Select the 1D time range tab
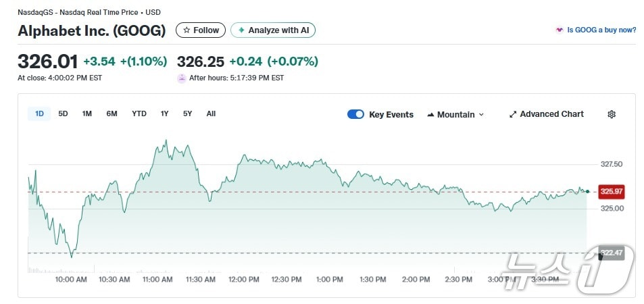 pyautogui.click(x=39, y=113)
